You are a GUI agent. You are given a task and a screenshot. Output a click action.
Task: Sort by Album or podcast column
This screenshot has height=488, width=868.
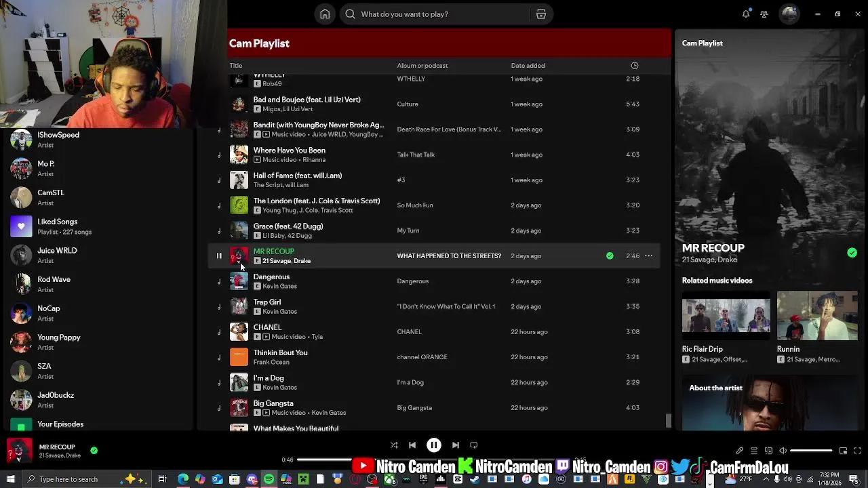pyautogui.click(x=422, y=66)
